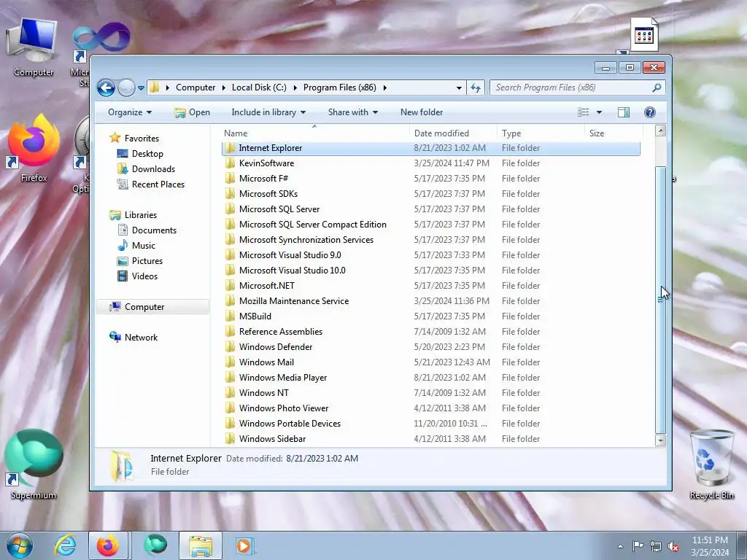Click the Change your view icon

tap(583, 112)
